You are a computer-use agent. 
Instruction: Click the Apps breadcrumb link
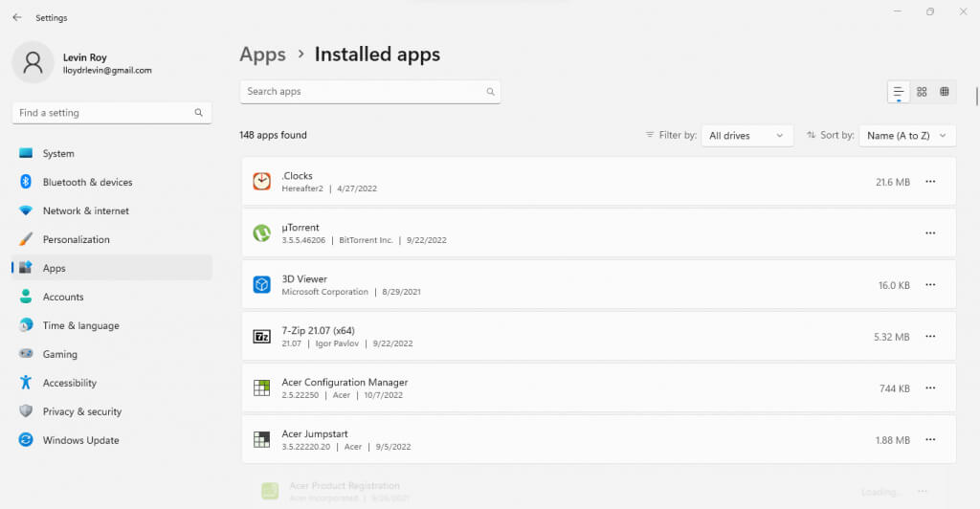click(x=262, y=55)
